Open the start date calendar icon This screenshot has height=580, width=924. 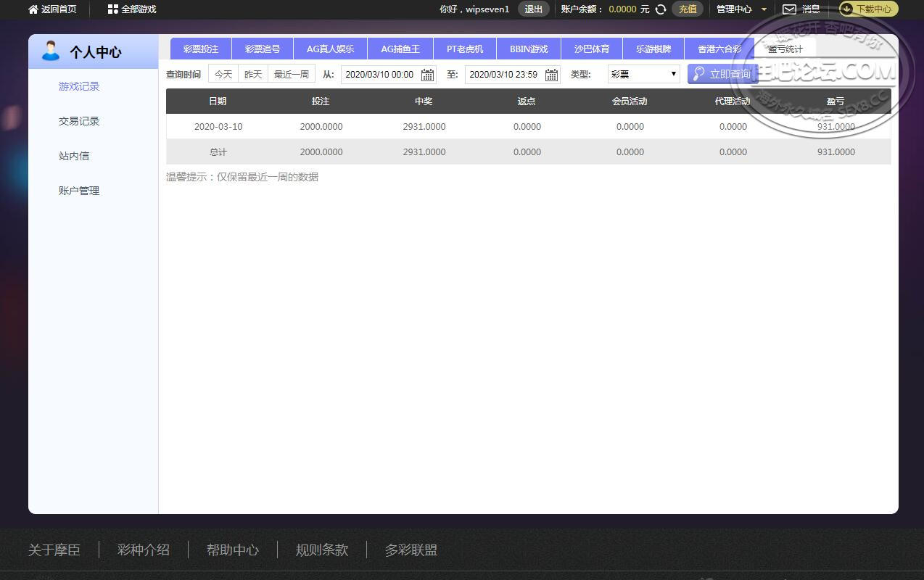427,75
